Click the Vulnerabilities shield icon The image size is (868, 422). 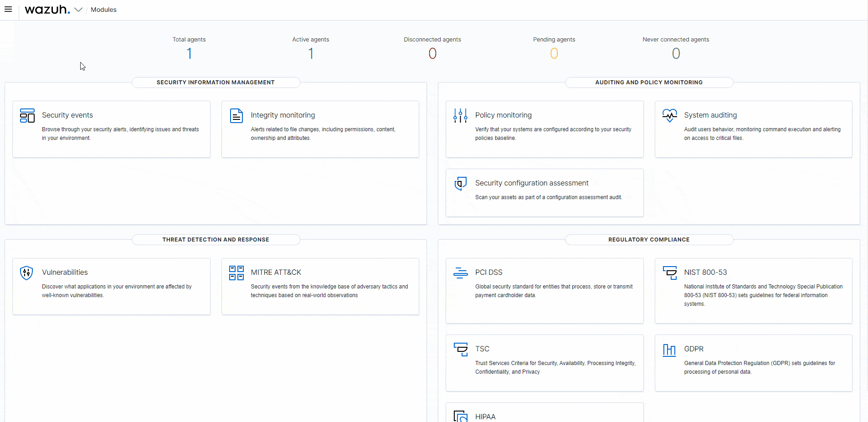coord(27,273)
